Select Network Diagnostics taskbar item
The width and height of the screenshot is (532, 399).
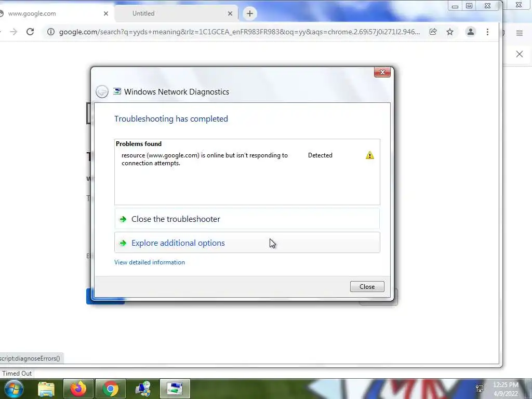click(x=175, y=389)
